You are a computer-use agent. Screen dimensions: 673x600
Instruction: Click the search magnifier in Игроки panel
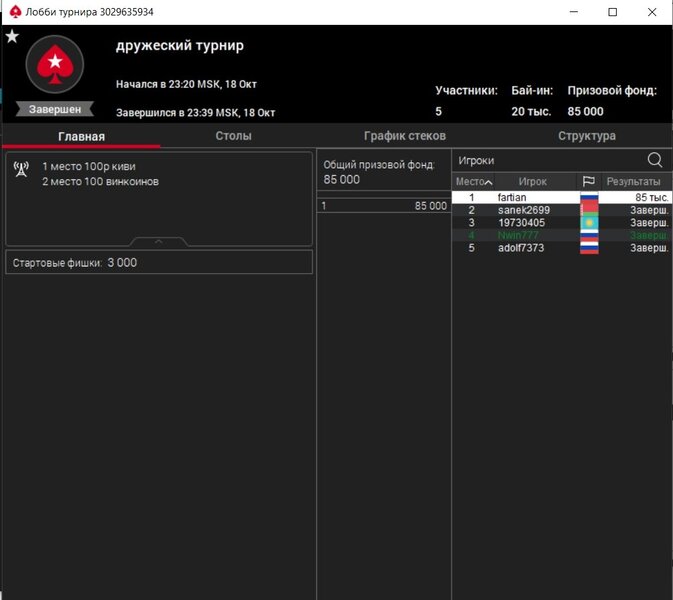pos(655,160)
